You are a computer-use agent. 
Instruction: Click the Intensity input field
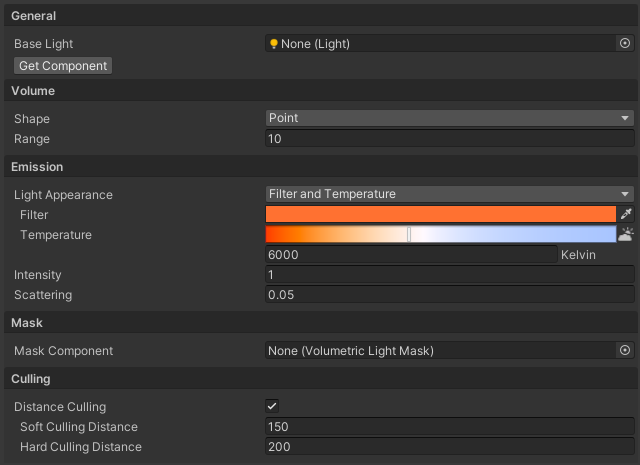tap(450, 275)
